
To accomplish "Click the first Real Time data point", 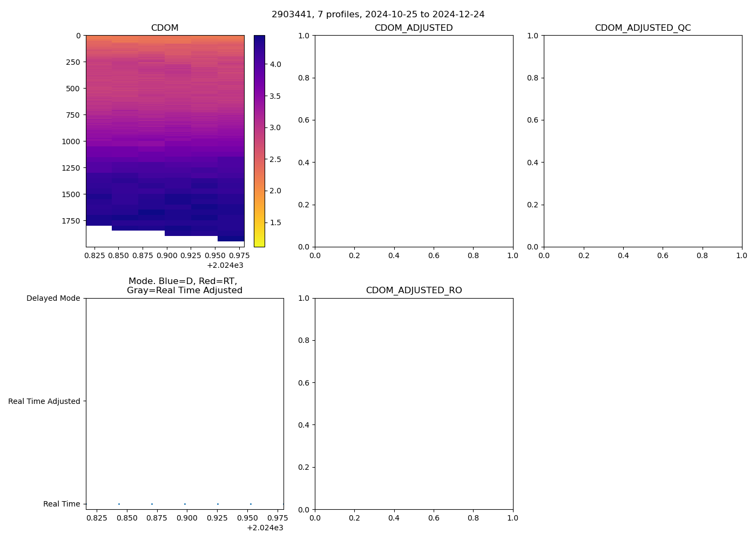I will 119,504.
